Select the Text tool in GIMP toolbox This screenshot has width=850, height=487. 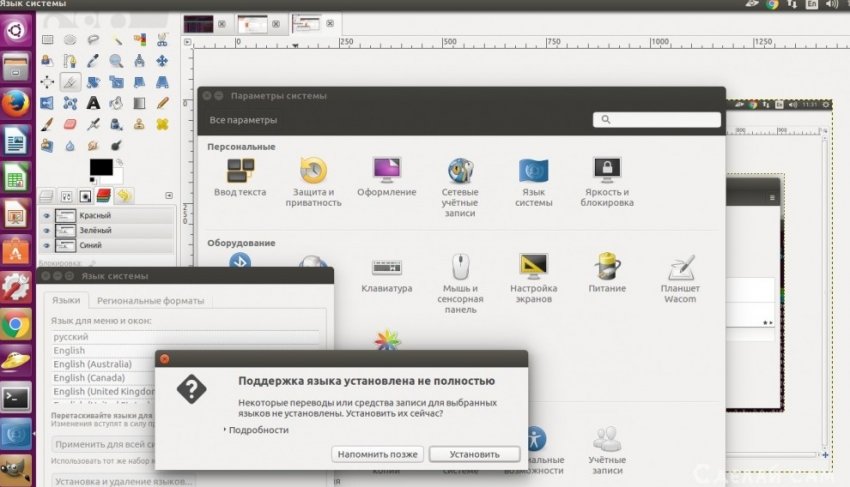(93, 103)
